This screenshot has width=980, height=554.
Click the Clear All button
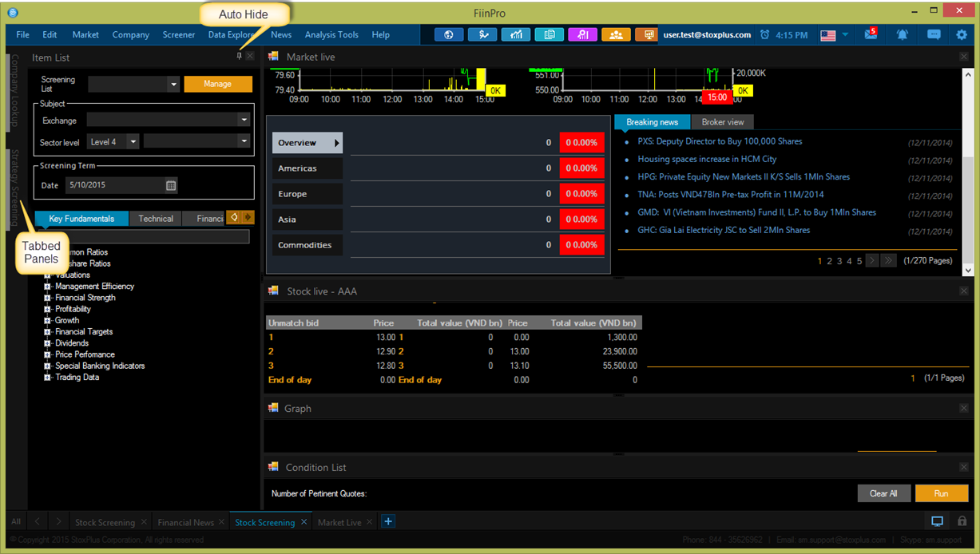click(x=883, y=493)
